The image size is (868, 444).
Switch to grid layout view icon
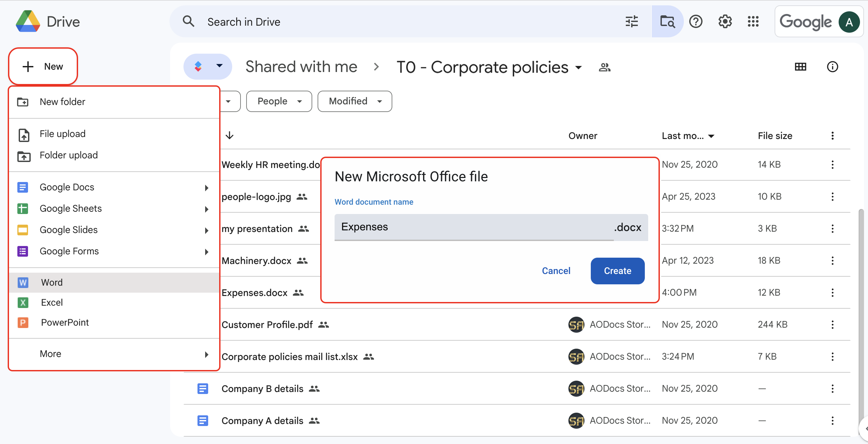(800, 67)
